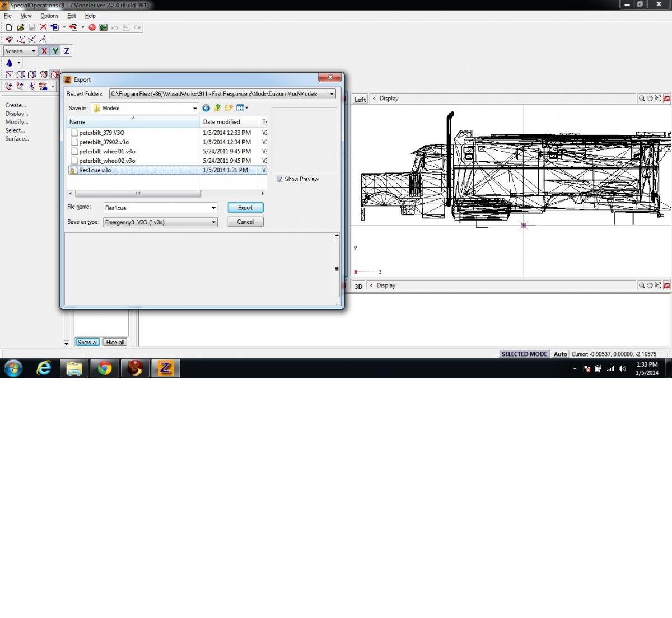Expand the pivot cone dropdown arrow

click(18, 63)
